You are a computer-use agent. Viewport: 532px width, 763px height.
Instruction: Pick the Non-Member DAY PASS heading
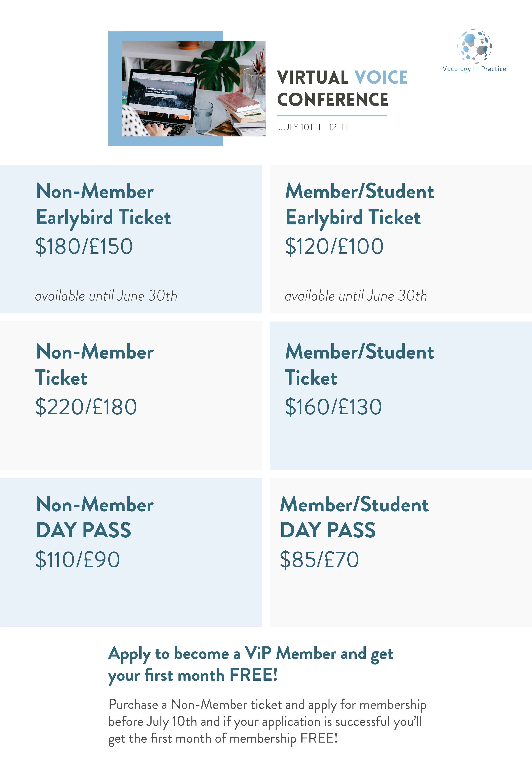pos(94,517)
